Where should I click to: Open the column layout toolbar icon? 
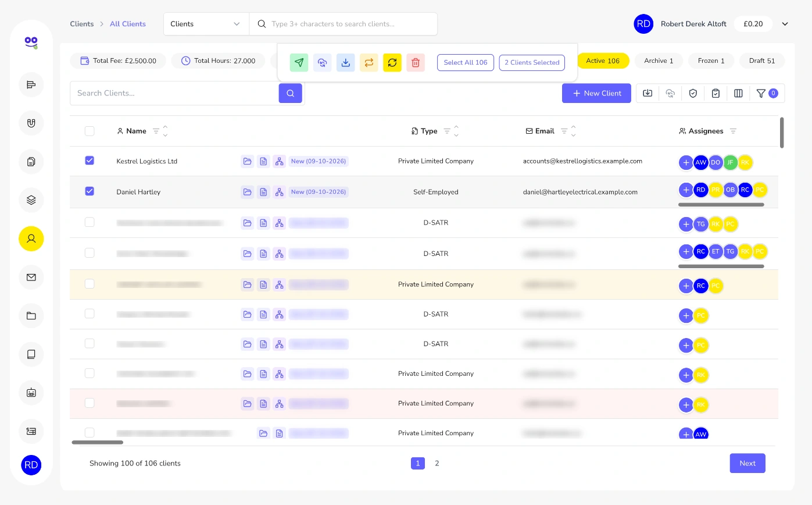coord(738,93)
